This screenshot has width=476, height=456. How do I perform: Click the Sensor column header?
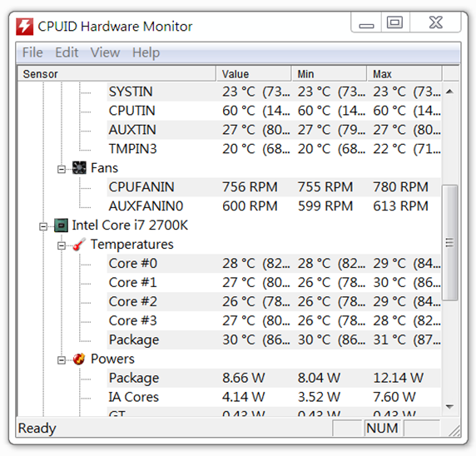pos(117,74)
